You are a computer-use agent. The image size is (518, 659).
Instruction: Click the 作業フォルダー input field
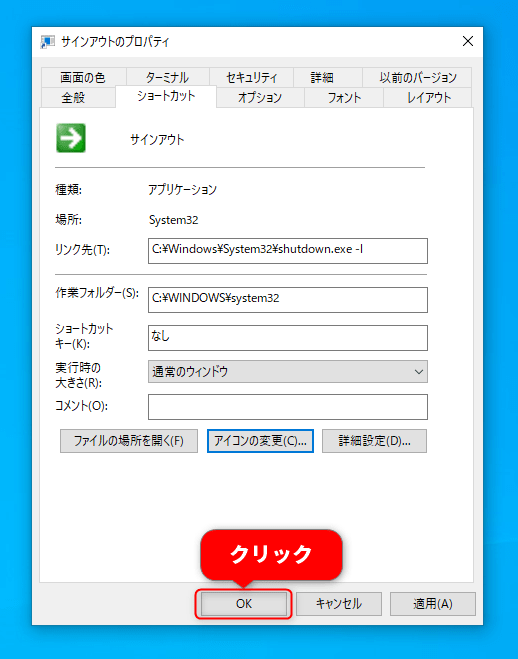tap(288, 300)
